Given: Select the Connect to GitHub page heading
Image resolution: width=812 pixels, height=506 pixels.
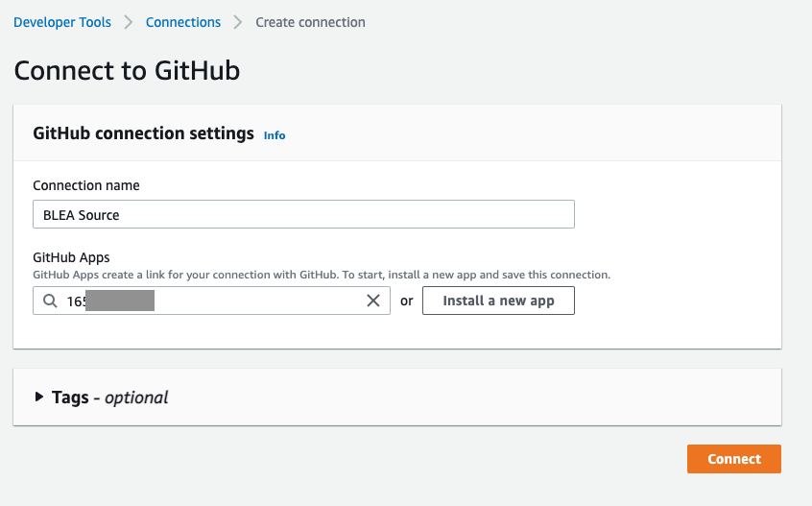Looking at the screenshot, I should point(127,70).
